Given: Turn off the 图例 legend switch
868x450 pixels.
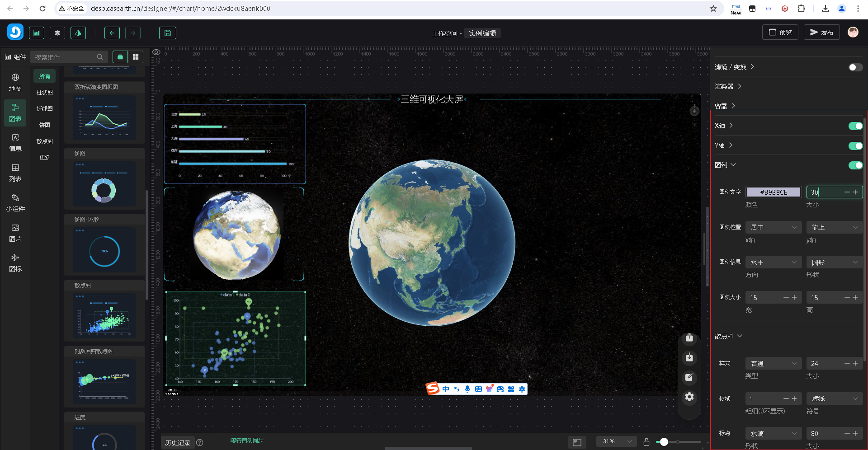Looking at the screenshot, I should (855, 165).
